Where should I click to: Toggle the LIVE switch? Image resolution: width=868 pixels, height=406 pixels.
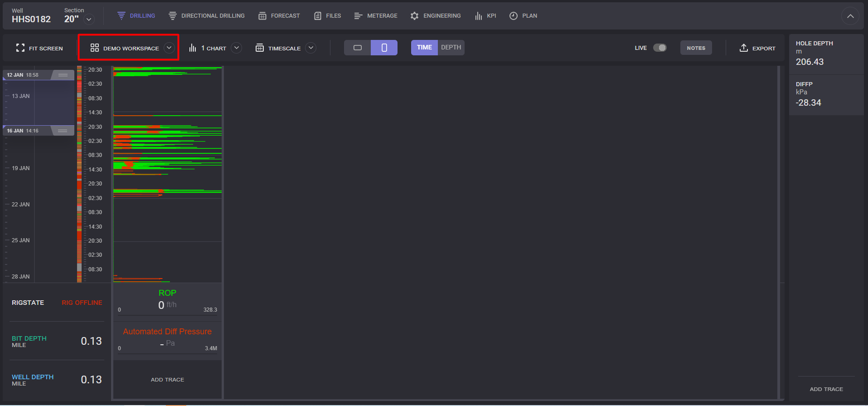659,48
